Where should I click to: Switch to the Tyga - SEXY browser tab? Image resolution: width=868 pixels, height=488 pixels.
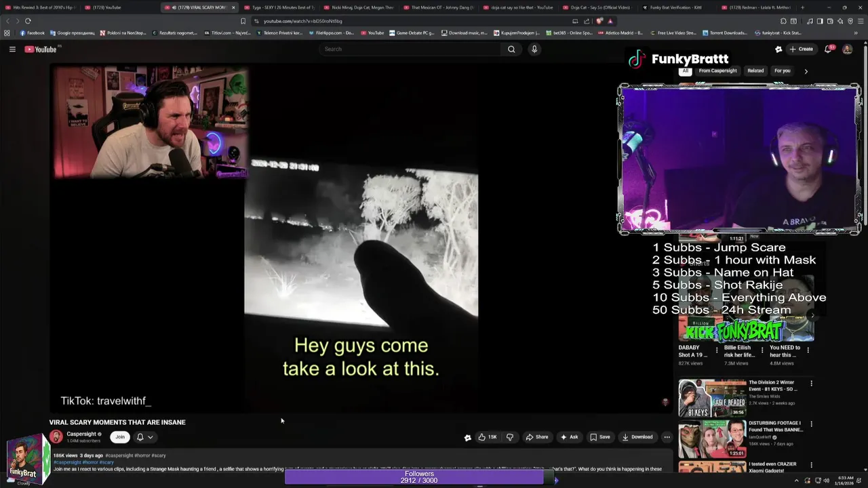click(x=279, y=7)
